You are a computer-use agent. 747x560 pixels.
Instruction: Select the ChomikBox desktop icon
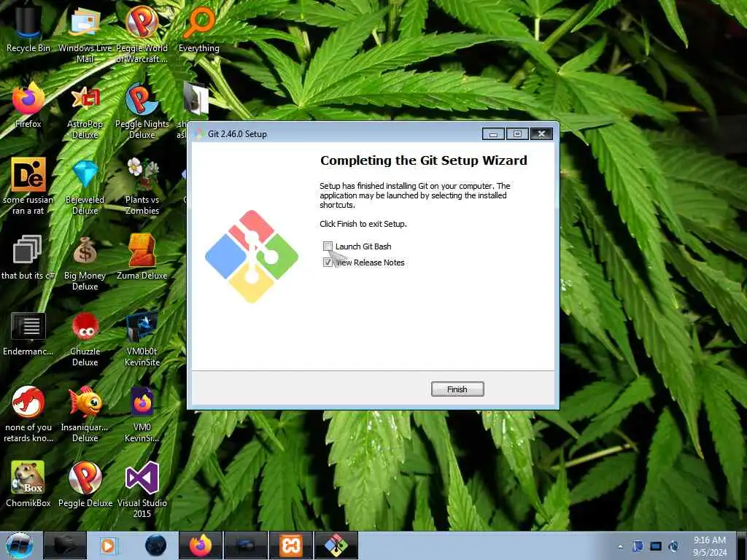point(28,483)
